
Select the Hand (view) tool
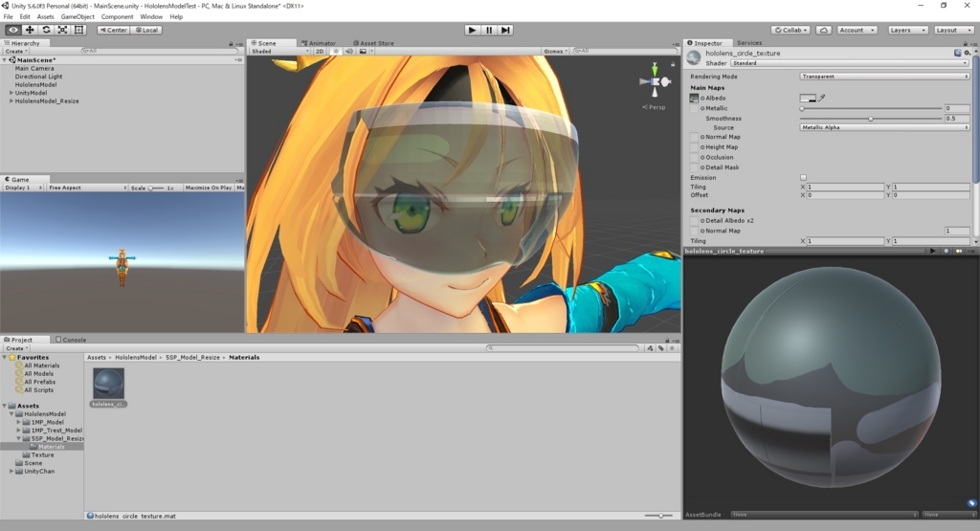click(13, 30)
